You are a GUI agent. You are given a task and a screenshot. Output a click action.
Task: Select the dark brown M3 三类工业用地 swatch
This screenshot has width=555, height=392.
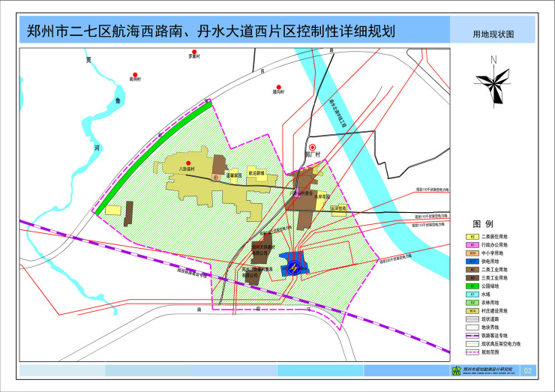click(x=472, y=278)
